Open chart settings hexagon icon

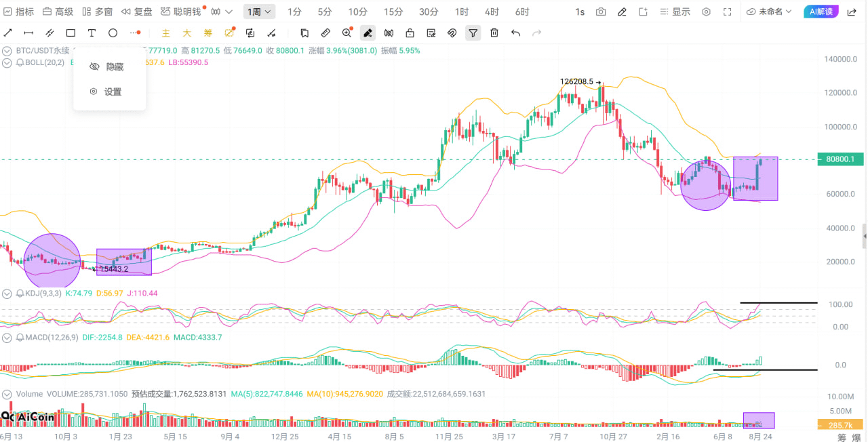(706, 12)
